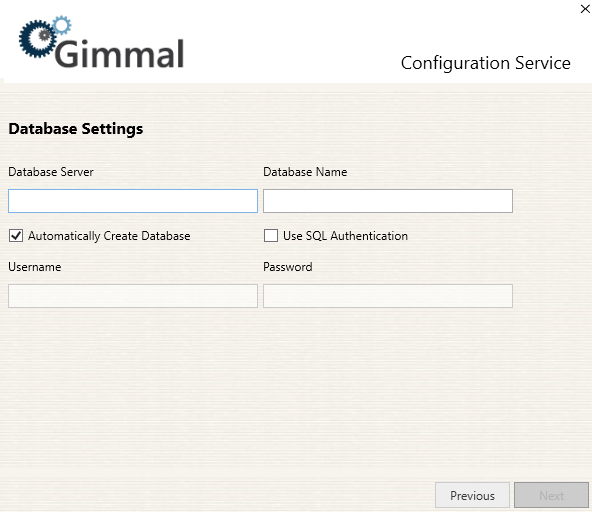
Task: Click into the Database Name text box
Action: coord(388,201)
